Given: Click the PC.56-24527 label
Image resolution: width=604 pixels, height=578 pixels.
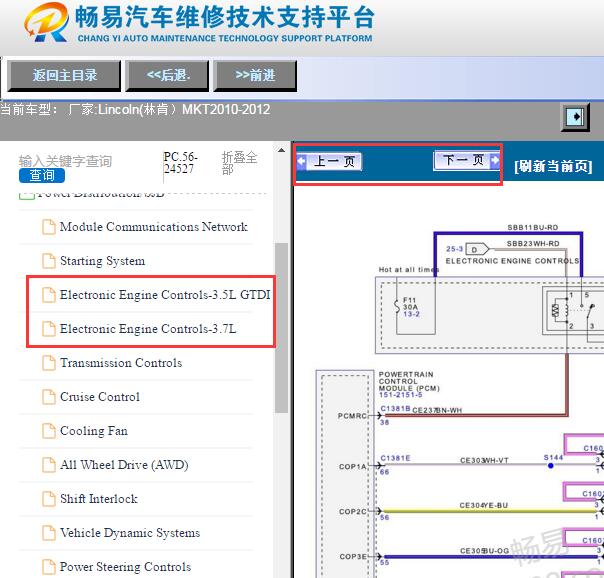Looking at the screenshot, I should pyautogui.click(x=180, y=163).
